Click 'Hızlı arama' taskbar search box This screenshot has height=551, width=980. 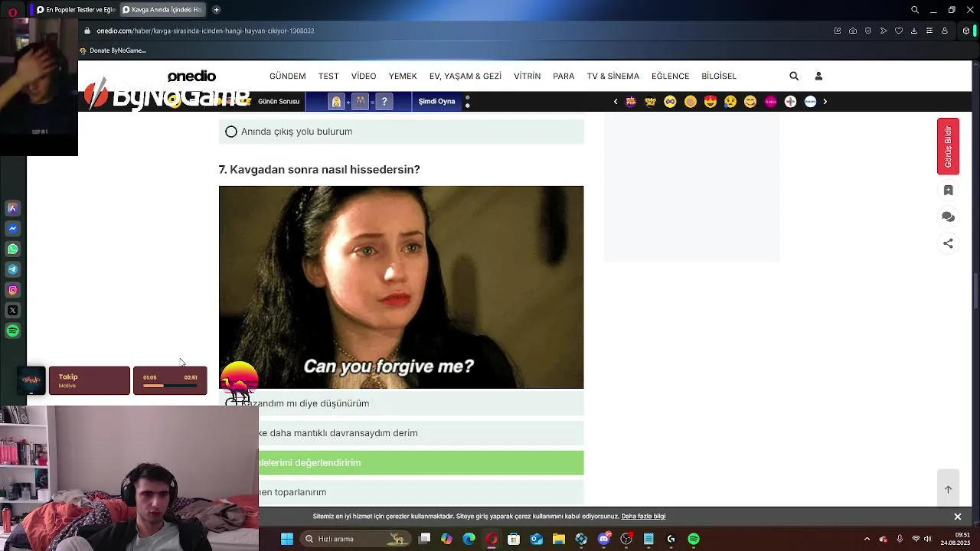coord(354,539)
